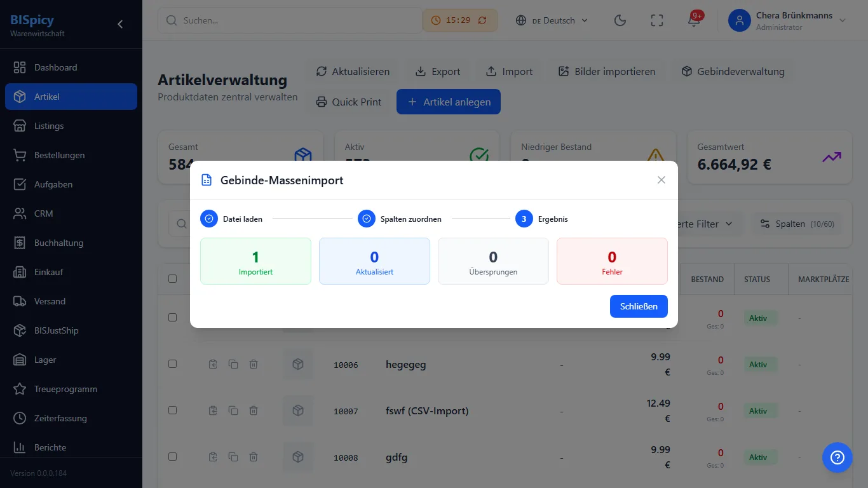This screenshot has width=868, height=488.
Task: Open Aufgaben in the sidebar
Action: click(71, 184)
